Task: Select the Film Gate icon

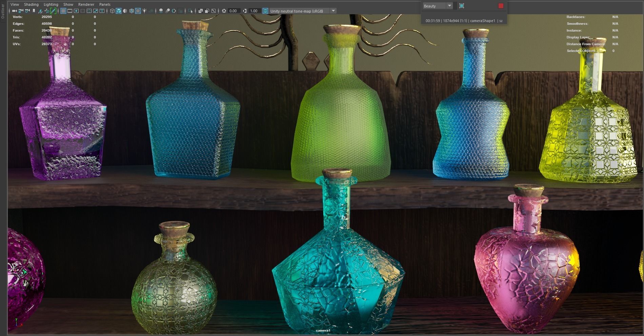Action: point(69,11)
